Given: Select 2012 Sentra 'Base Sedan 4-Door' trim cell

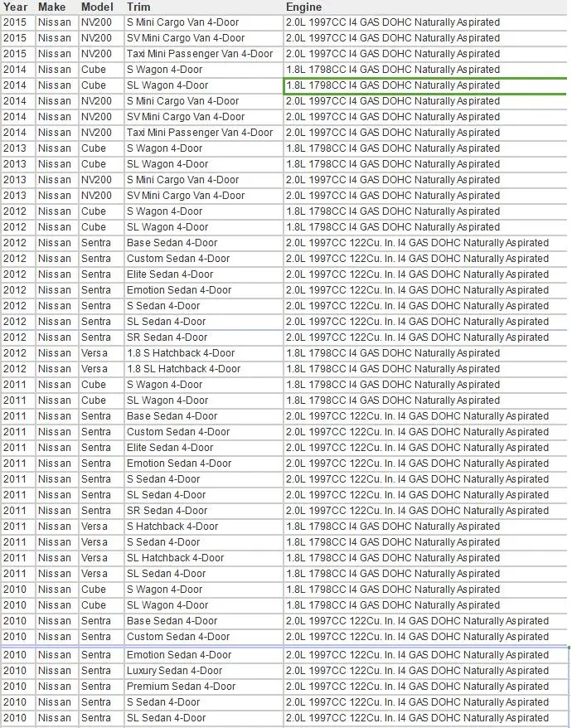Looking at the screenshot, I should pos(204,243).
